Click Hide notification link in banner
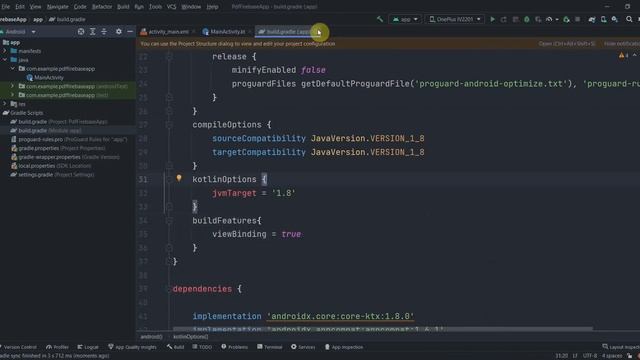 point(622,43)
